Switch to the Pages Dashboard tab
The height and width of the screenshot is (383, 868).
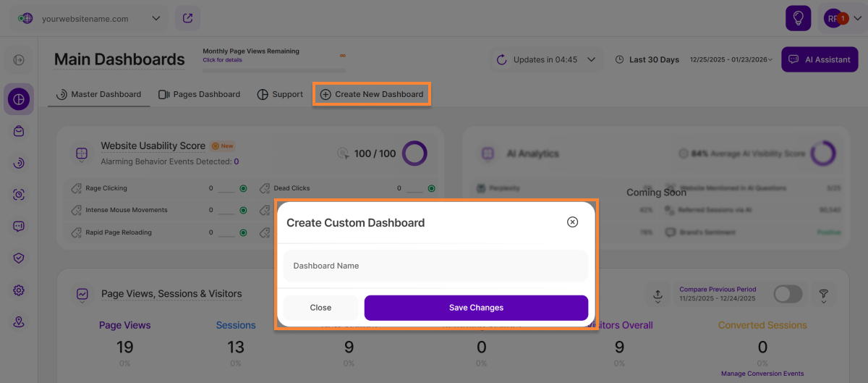(x=200, y=94)
